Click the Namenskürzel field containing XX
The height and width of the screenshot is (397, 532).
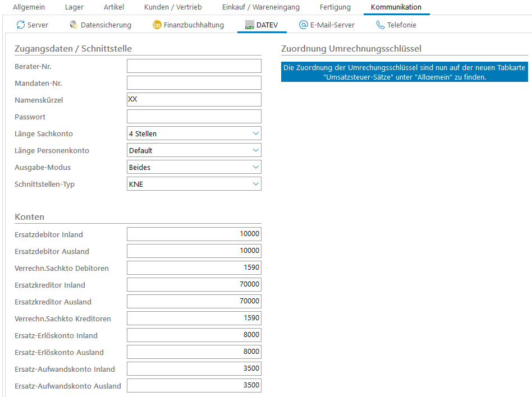point(194,100)
